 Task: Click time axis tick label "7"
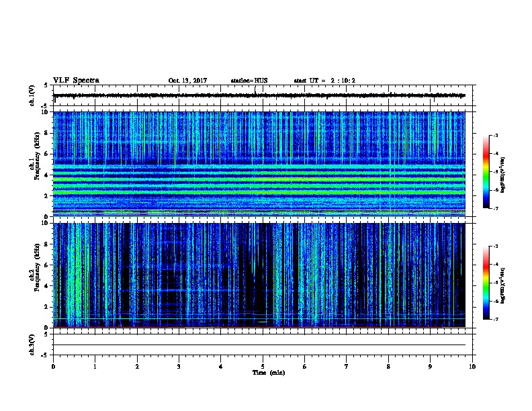point(347,366)
